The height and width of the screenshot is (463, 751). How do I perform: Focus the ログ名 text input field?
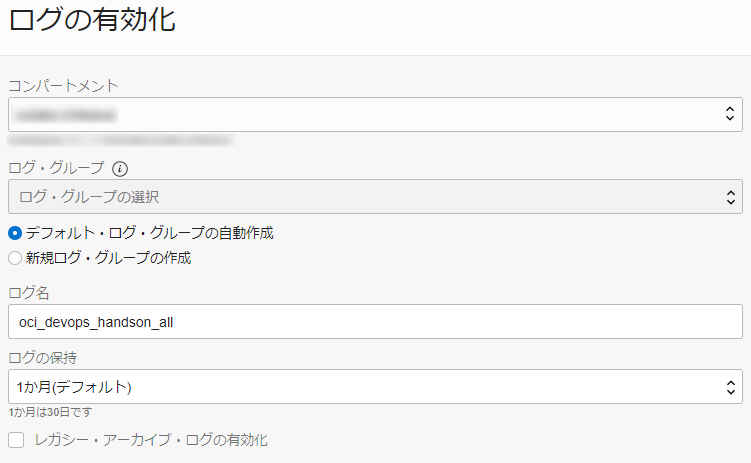click(375, 322)
